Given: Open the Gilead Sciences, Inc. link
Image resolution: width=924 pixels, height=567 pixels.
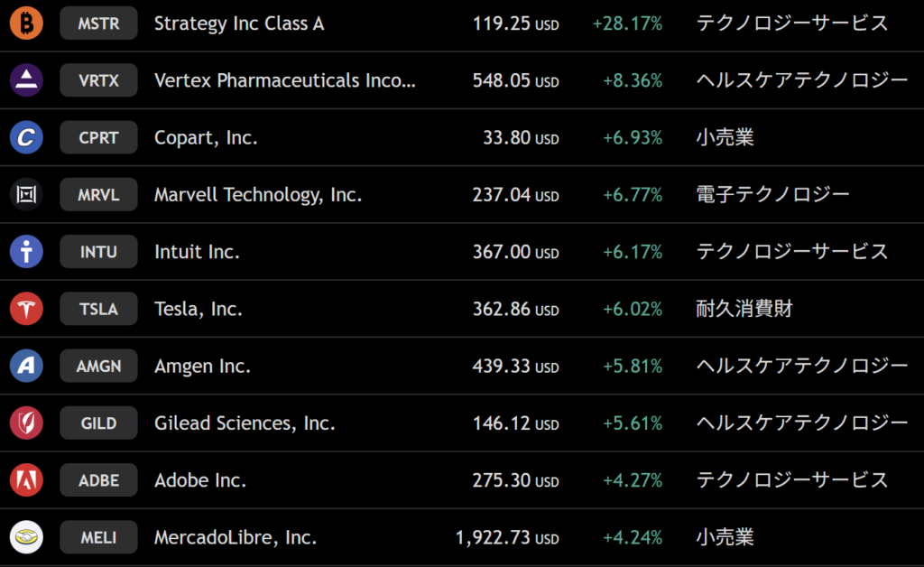Looking at the screenshot, I should (x=245, y=423).
